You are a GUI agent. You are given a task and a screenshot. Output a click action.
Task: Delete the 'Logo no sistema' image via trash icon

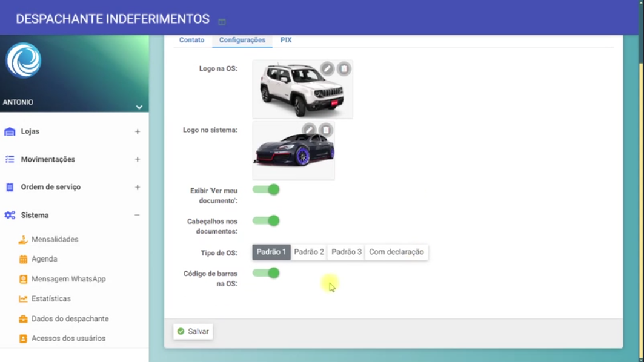pos(326,130)
